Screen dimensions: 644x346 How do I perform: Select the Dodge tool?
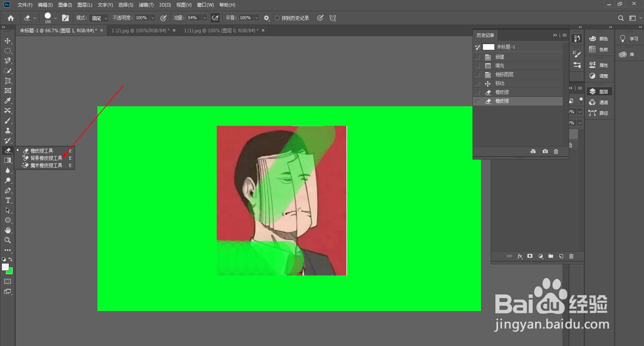(x=8, y=180)
